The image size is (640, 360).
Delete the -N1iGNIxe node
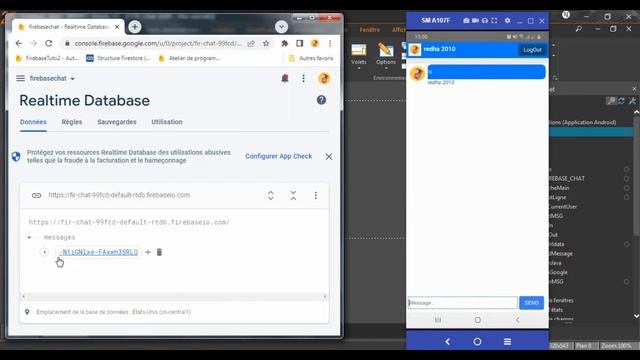pos(159,252)
